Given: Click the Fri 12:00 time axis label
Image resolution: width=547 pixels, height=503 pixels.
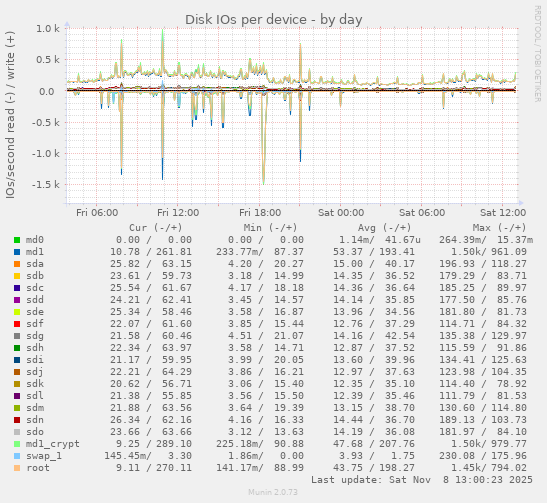Looking at the screenshot, I should [178, 212].
